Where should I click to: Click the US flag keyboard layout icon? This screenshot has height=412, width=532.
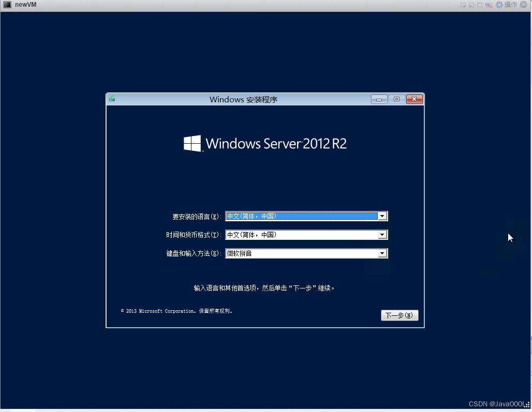coord(489,5)
